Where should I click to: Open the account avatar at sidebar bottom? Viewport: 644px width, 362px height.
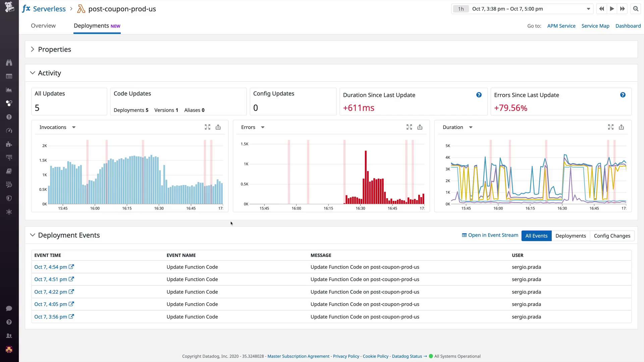(x=9, y=350)
